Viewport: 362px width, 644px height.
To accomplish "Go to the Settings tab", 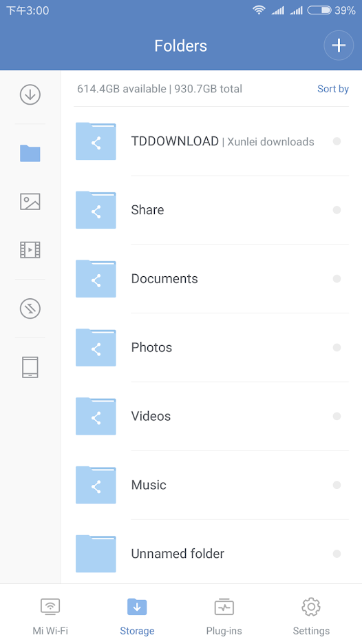I will click(x=311, y=616).
